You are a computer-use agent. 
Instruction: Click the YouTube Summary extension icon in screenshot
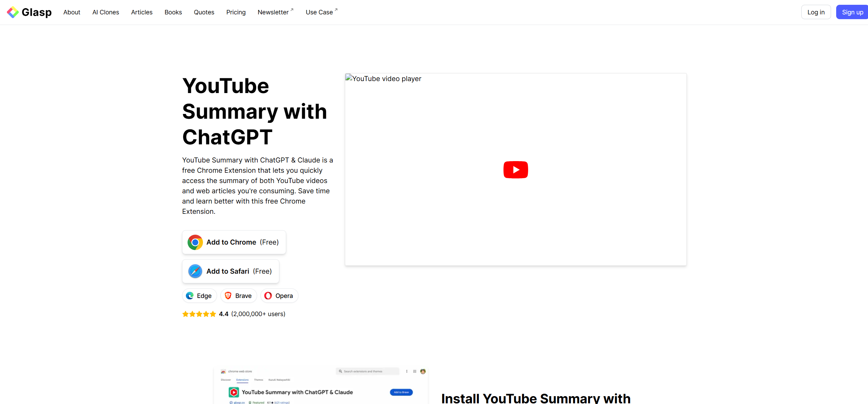[x=234, y=392]
